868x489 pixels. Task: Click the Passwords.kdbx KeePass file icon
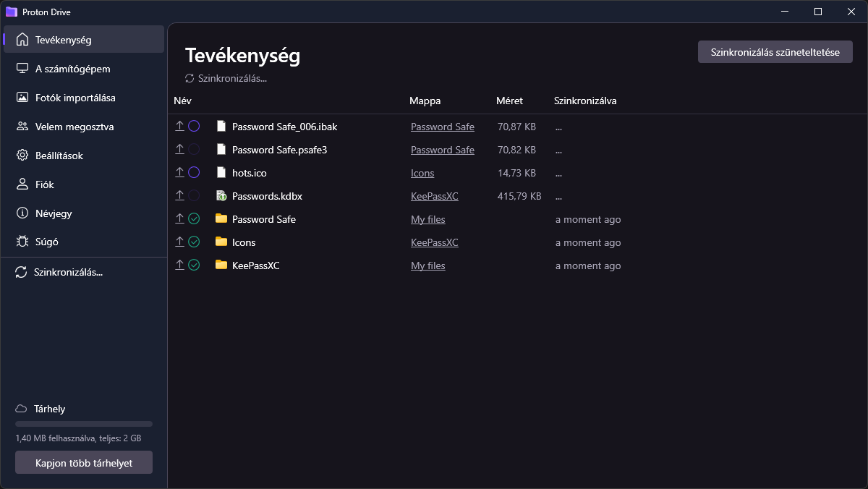pyautogui.click(x=221, y=196)
